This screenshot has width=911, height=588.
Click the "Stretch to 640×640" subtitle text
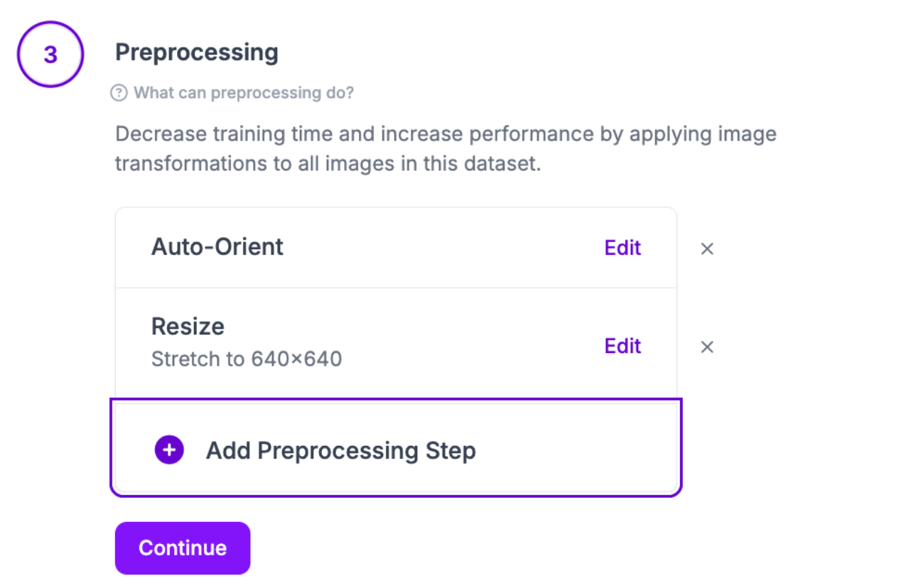(247, 359)
